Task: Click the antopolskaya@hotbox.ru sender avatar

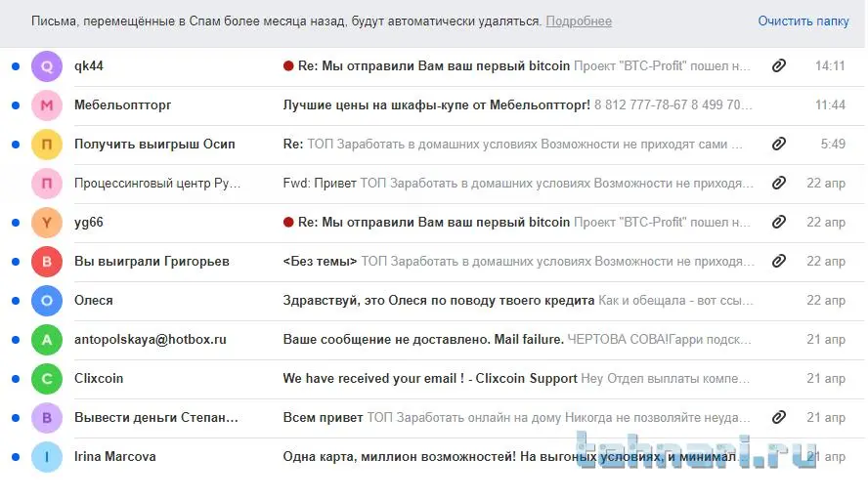Action: point(47,340)
